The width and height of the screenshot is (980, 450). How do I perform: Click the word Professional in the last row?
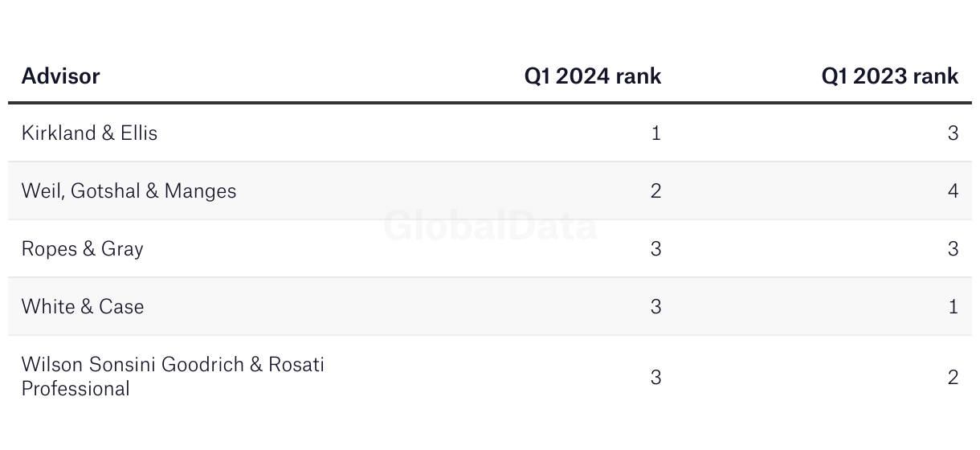tap(76, 389)
